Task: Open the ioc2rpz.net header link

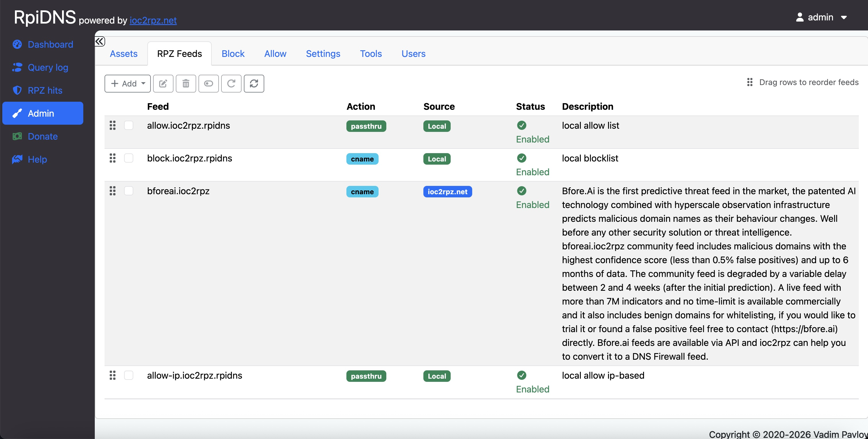Action: tap(153, 20)
